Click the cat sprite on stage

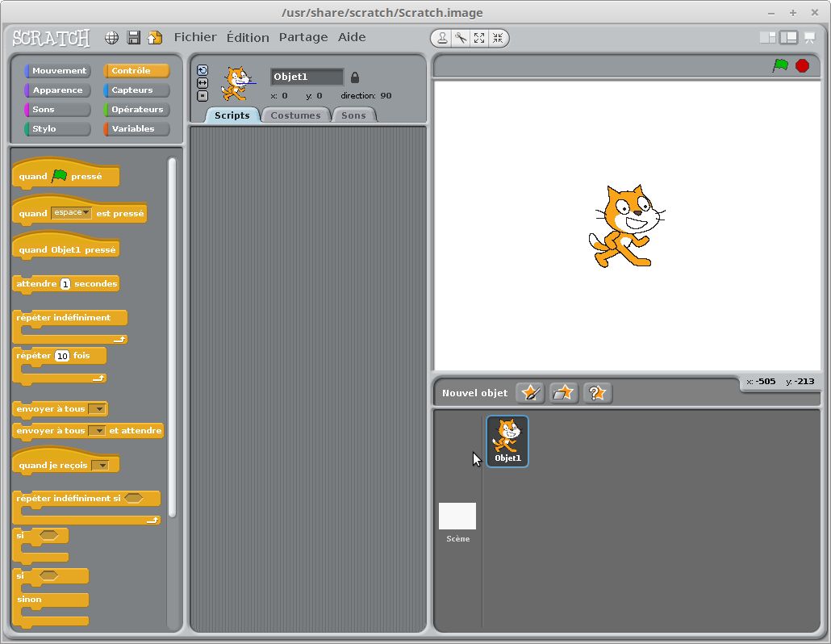click(x=626, y=226)
